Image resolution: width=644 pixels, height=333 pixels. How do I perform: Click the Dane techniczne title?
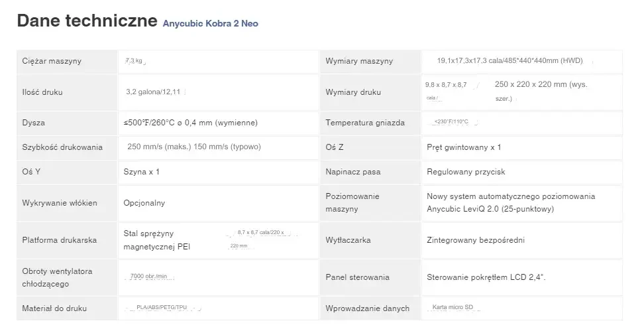pos(86,21)
